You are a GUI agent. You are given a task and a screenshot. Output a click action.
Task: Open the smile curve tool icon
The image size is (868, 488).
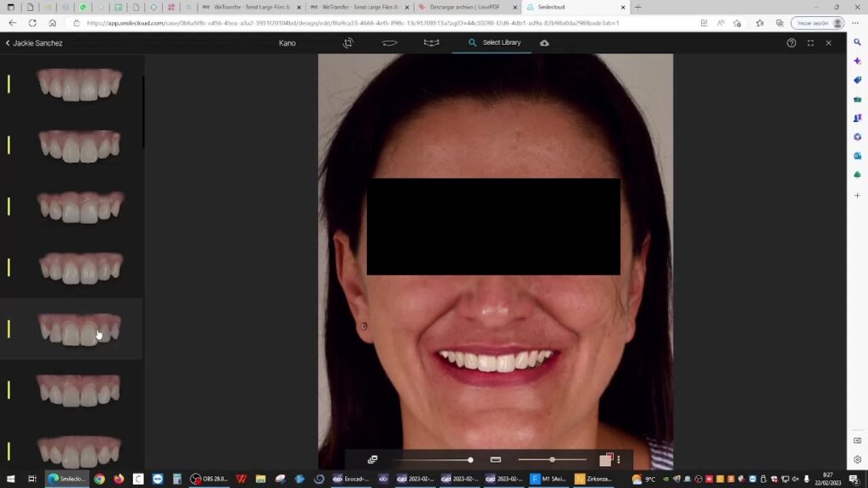(x=431, y=42)
